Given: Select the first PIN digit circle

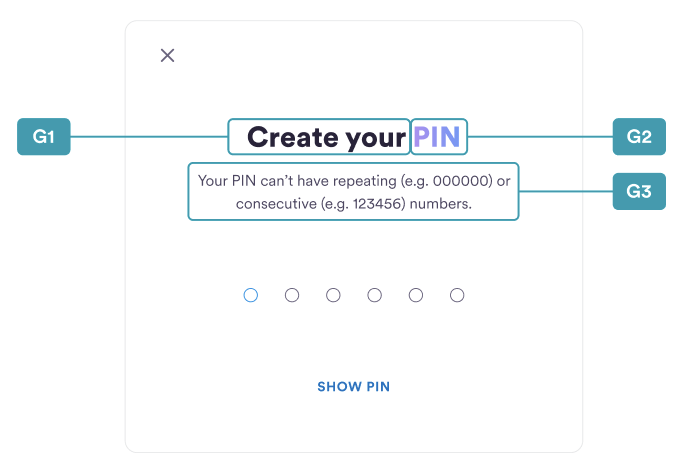Looking at the screenshot, I should point(251,295).
